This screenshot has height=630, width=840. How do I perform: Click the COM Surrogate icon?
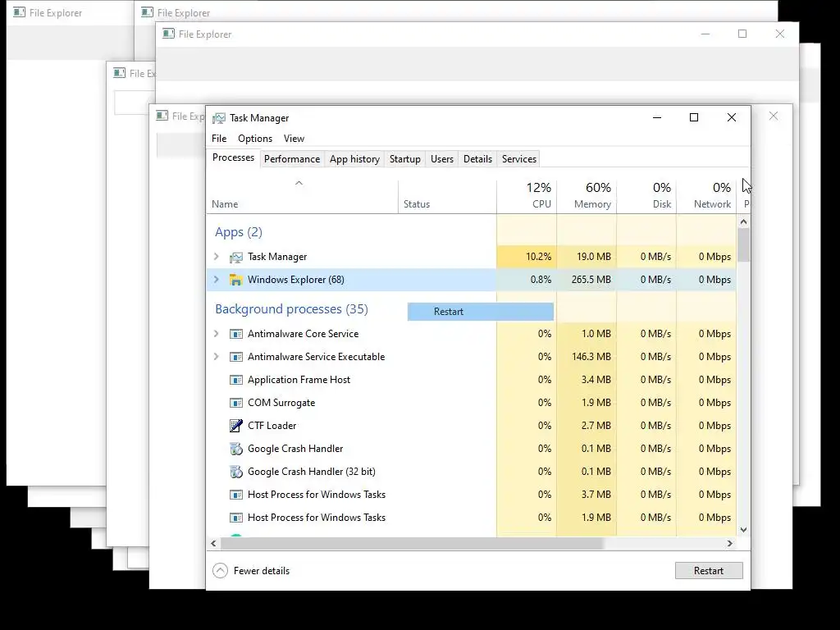[235, 403]
